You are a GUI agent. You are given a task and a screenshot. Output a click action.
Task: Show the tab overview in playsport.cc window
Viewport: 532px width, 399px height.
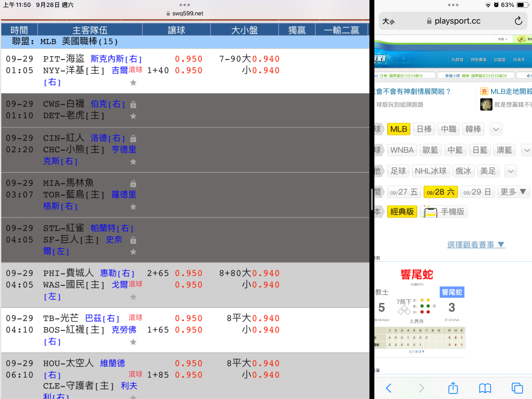click(x=517, y=388)
